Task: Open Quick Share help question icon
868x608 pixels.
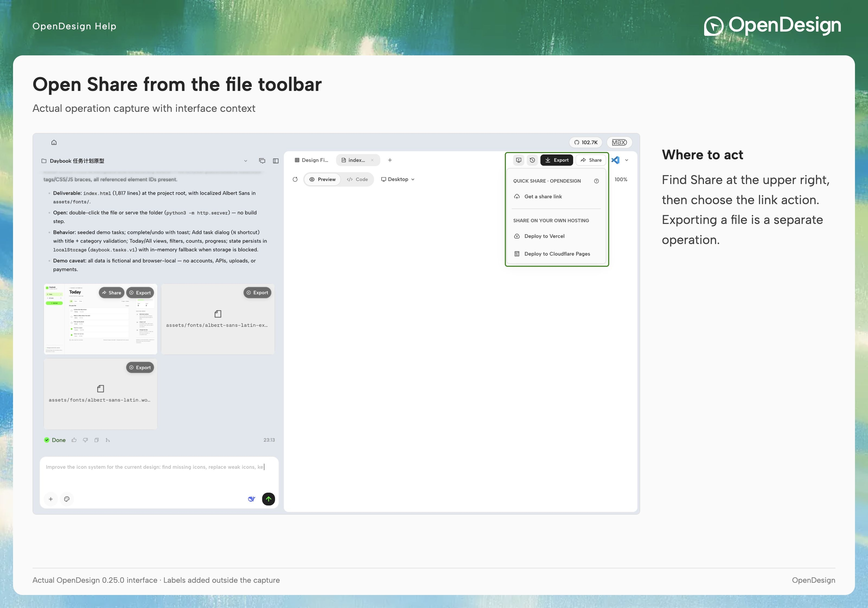Action: (596, 181)
